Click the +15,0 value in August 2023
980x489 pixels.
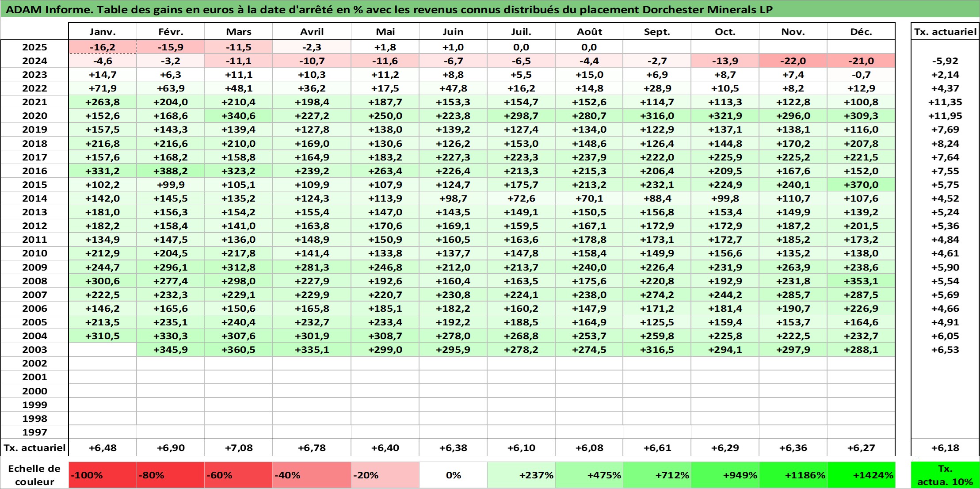tap(589, 74)
